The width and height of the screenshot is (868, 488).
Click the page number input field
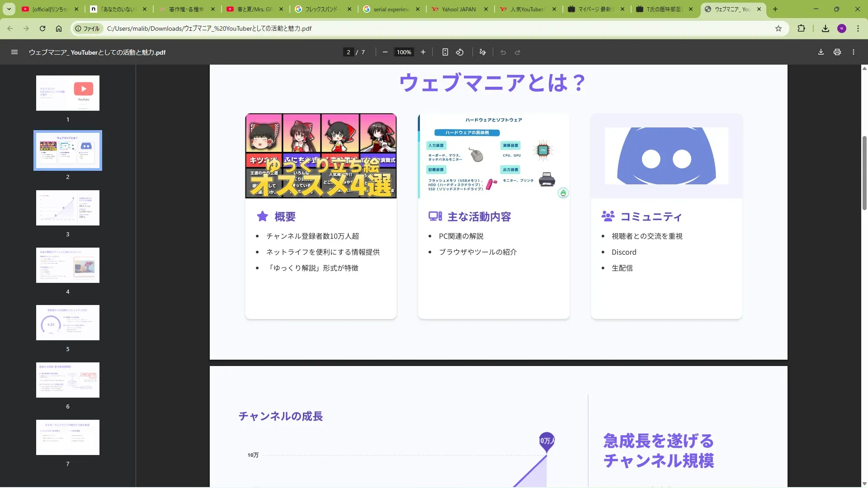pos(348,52)
